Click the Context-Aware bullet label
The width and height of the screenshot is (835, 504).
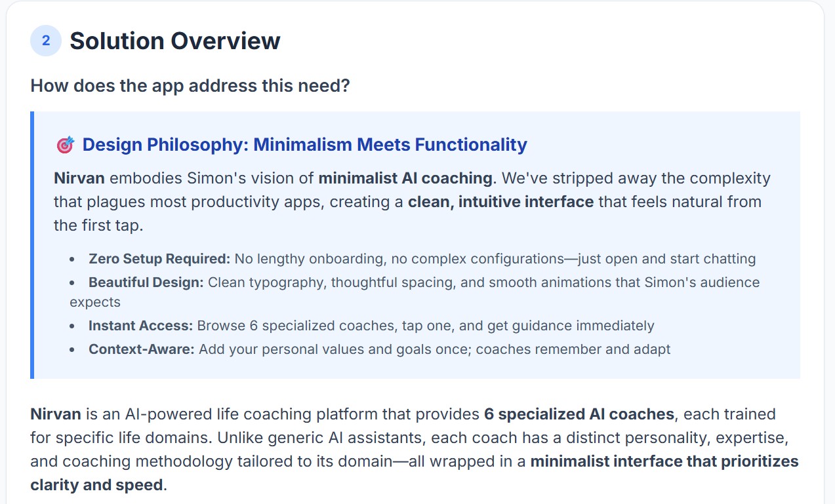142,349
